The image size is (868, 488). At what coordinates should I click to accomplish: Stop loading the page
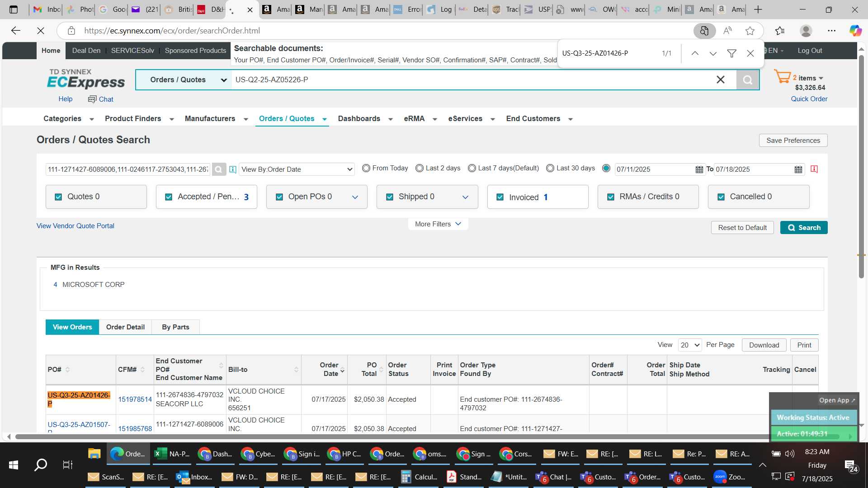41,31
